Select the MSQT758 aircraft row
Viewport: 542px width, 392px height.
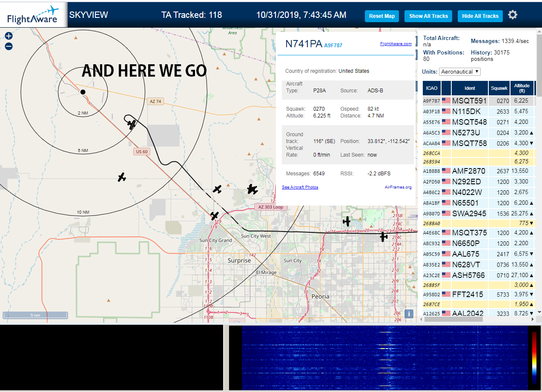[478, 143]
